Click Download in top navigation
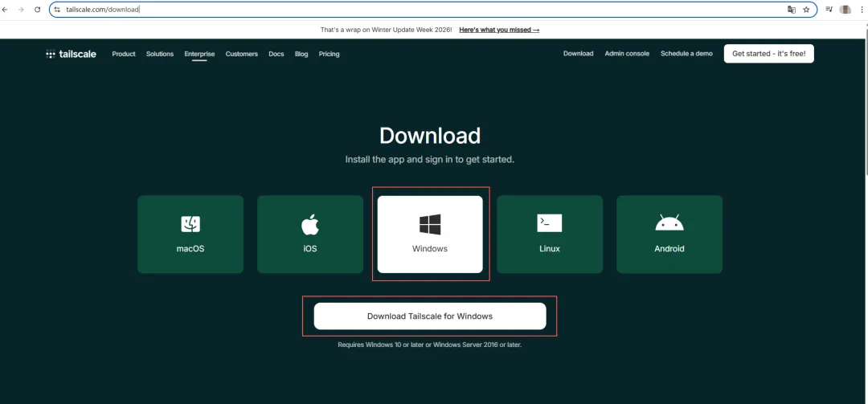 point(579,54)
